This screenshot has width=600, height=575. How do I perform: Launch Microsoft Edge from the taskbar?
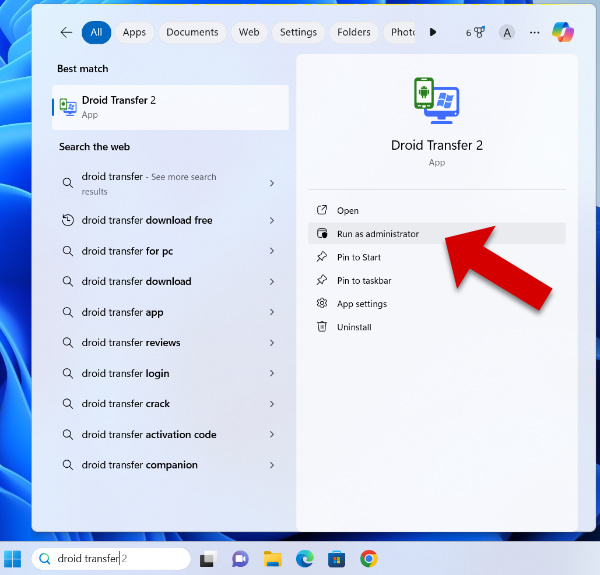pos(305,559)
